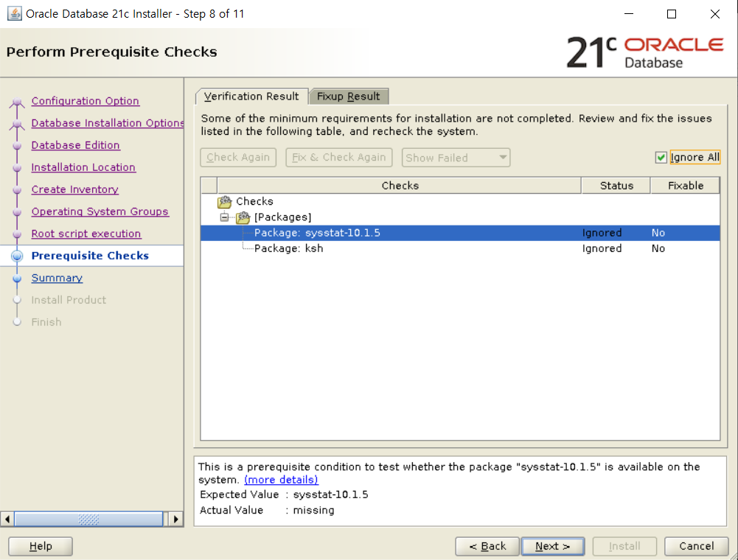
Task: Open the (more details) link
Action: (281, 480)
